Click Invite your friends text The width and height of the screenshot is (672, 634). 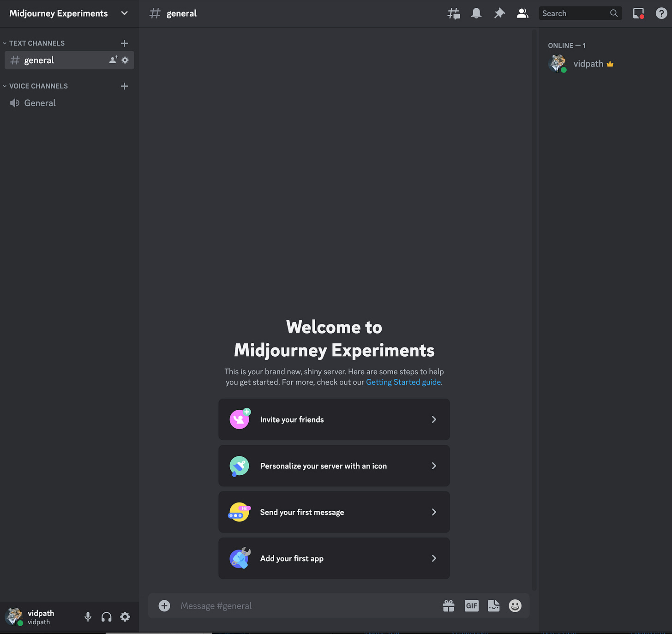point(292,419)
